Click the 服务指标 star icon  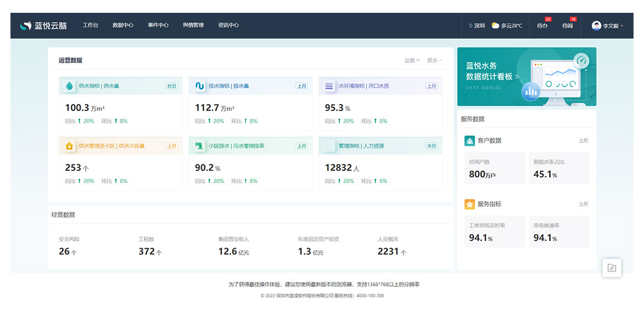click(x=469, y=205)
